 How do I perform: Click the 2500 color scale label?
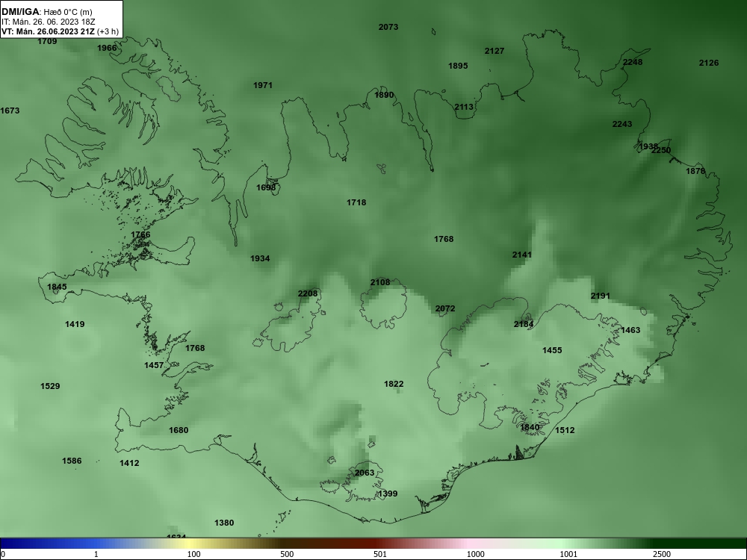662,554
